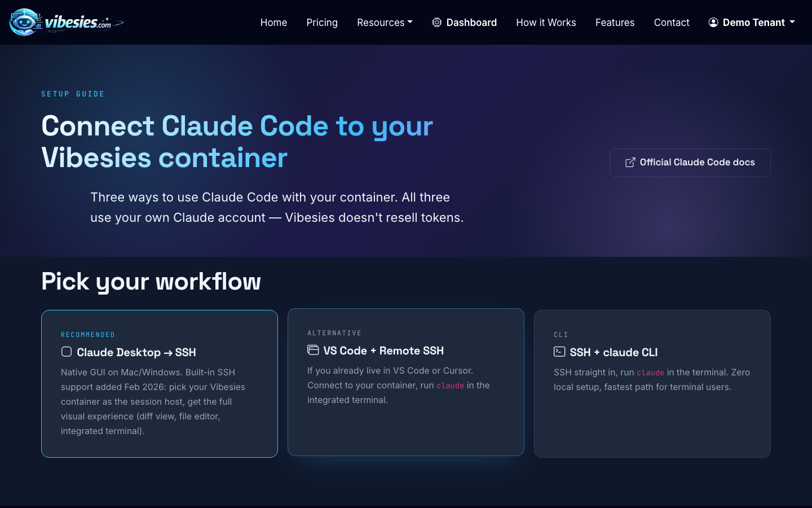812x508 pixels.
Task: Click the terminal icon beside SSH + claude CLI
Action: (x=559, y=352)
